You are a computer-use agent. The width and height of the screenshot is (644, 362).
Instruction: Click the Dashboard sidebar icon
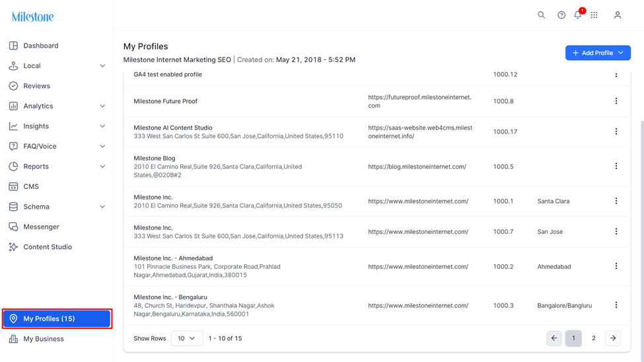point(13,46)
